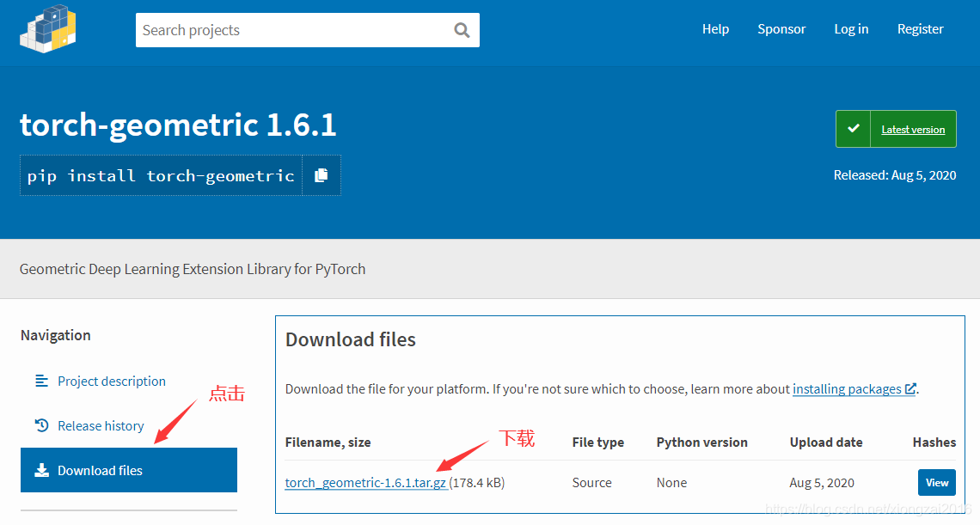Open the installing packages link

coord(848,388)
